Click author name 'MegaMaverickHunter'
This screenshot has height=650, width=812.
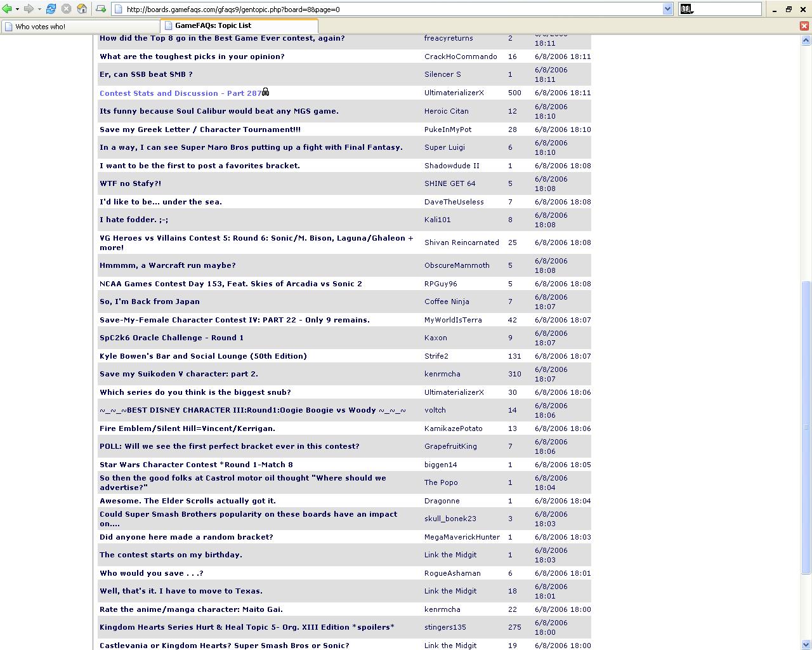462,537
